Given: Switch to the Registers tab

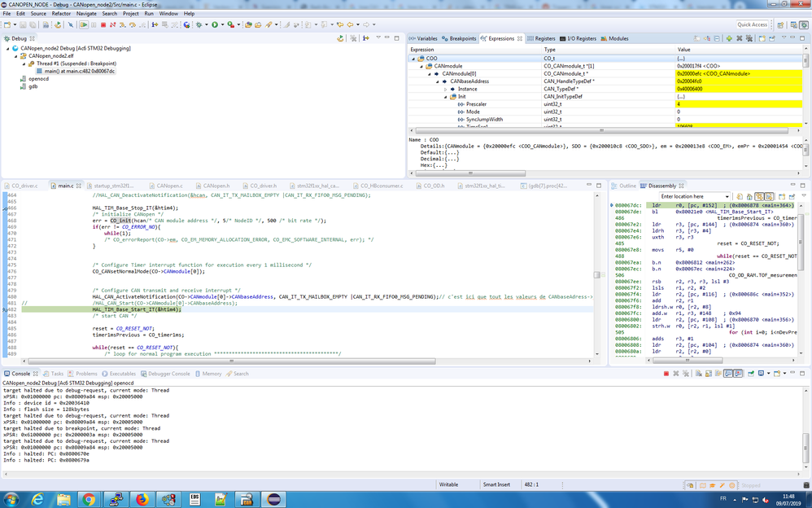Looking at the screenshot, I should pyautogui.click(x=541, y=38).
